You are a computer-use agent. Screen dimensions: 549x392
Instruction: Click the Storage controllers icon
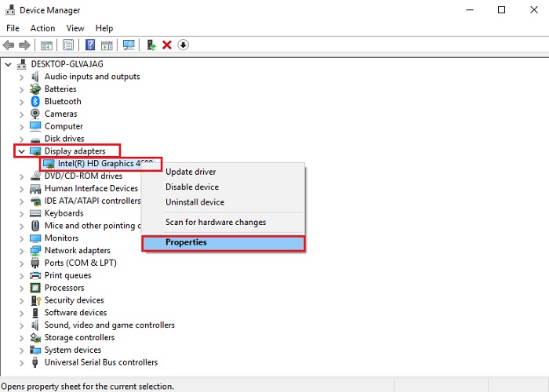tap(35, 337)
